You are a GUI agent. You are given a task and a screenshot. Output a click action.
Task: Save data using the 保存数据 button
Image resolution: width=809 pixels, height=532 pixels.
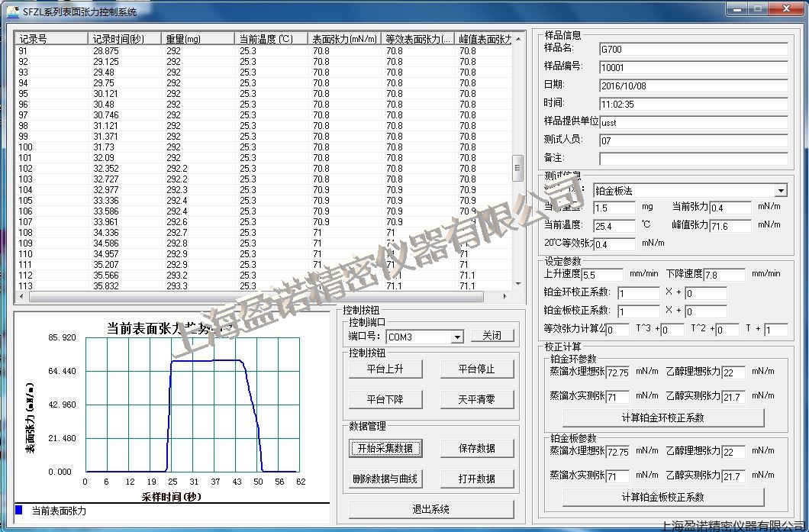point(476,448)
